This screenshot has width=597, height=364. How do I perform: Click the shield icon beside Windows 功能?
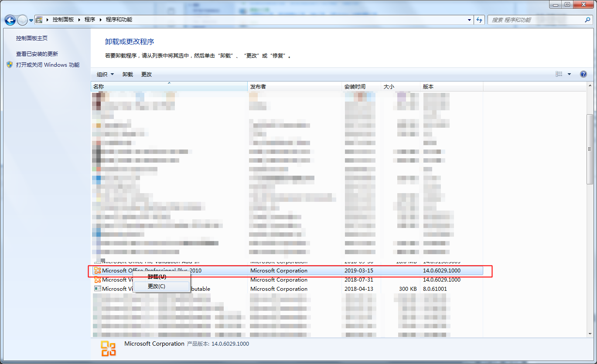coord(10,65)
